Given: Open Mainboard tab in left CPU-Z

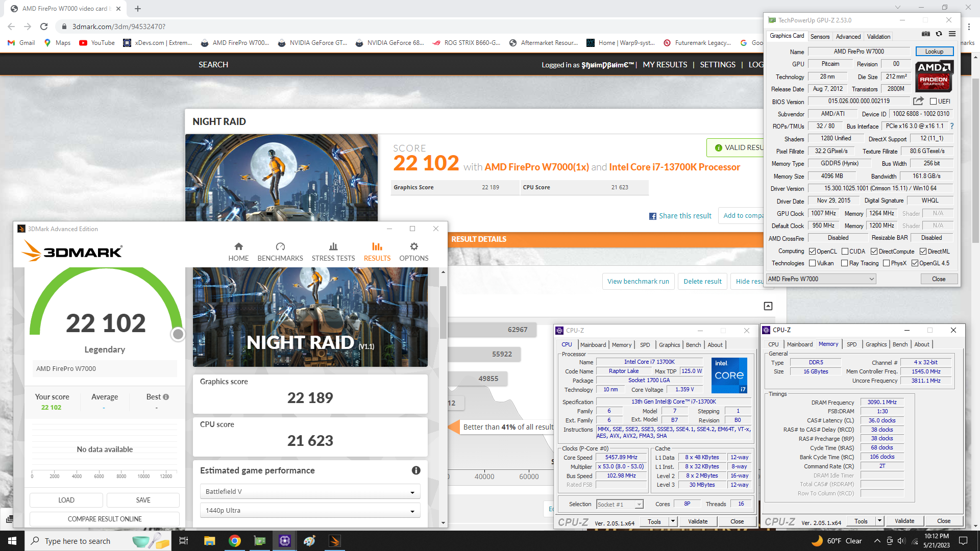Looking at the screenshot, I should pyautogui.click(x=593, y=345).
